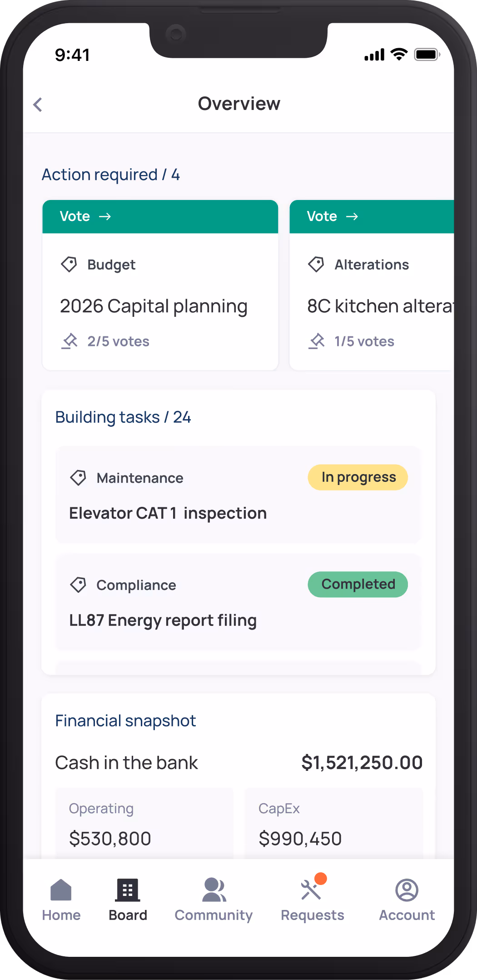
Task: Select the Board building icon
Action: point(128,890)
